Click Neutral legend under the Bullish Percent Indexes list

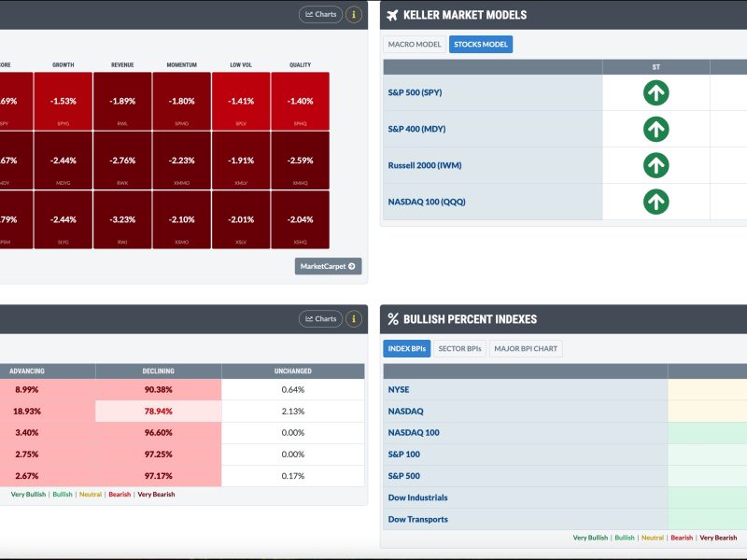click(x=653, y=538)
